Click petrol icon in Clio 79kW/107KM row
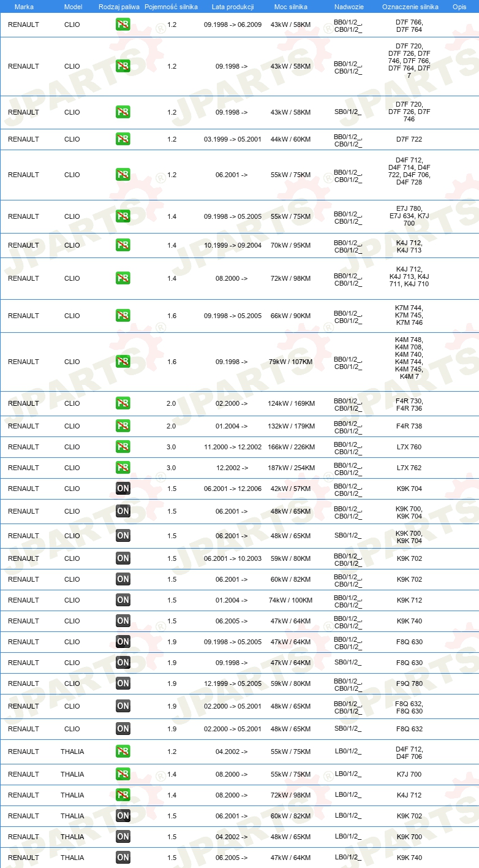Screen dimensions: 479x868 [123, 362]
